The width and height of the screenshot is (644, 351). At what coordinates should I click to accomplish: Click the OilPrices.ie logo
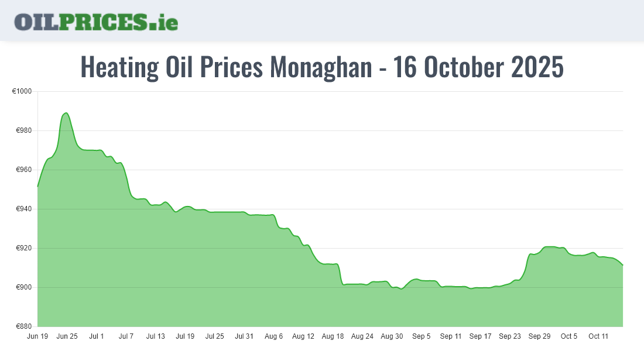coord(96,21)
